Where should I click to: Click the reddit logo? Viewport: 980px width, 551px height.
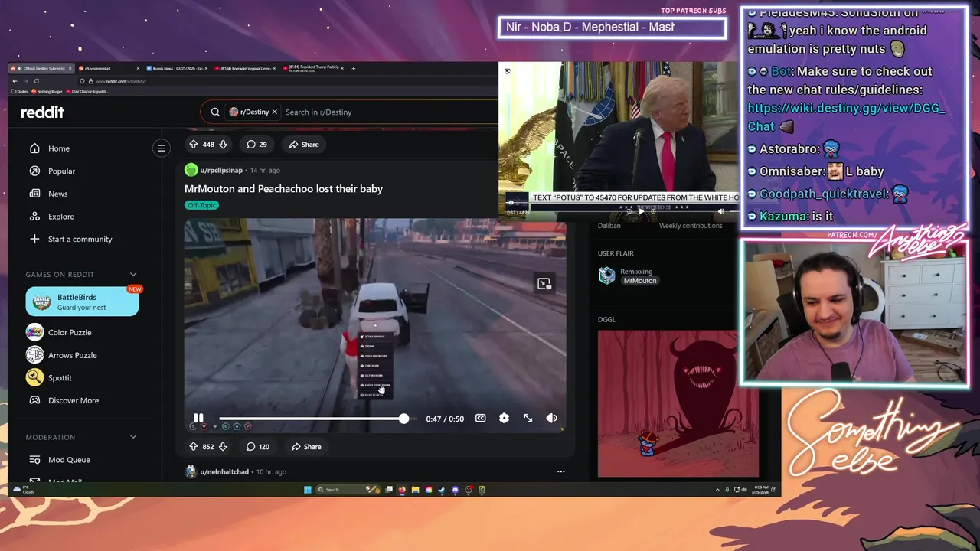(42, 112)
